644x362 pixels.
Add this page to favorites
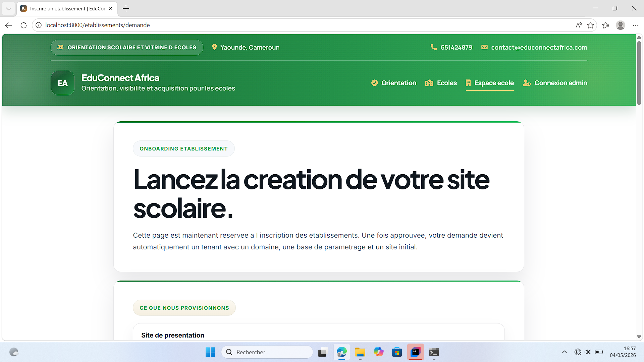click(591, 25)
